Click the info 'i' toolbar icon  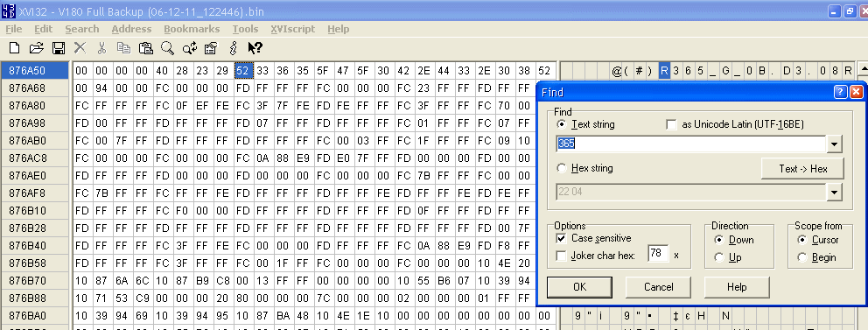pos(233,48)
